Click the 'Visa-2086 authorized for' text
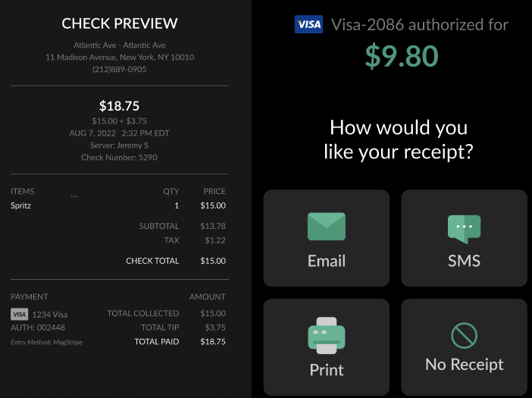Image resolution: width=532 pixels, height=398 pixels. (419, 25)
